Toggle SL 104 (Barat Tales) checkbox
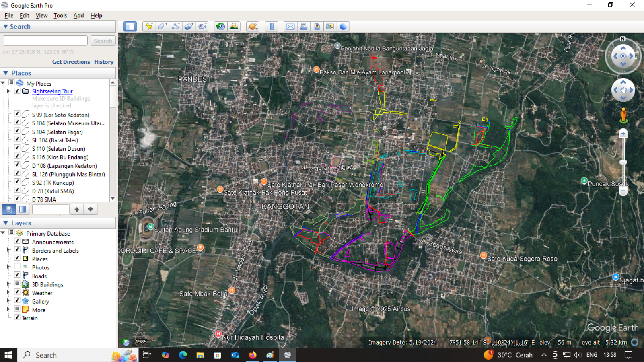 point(17,139)
